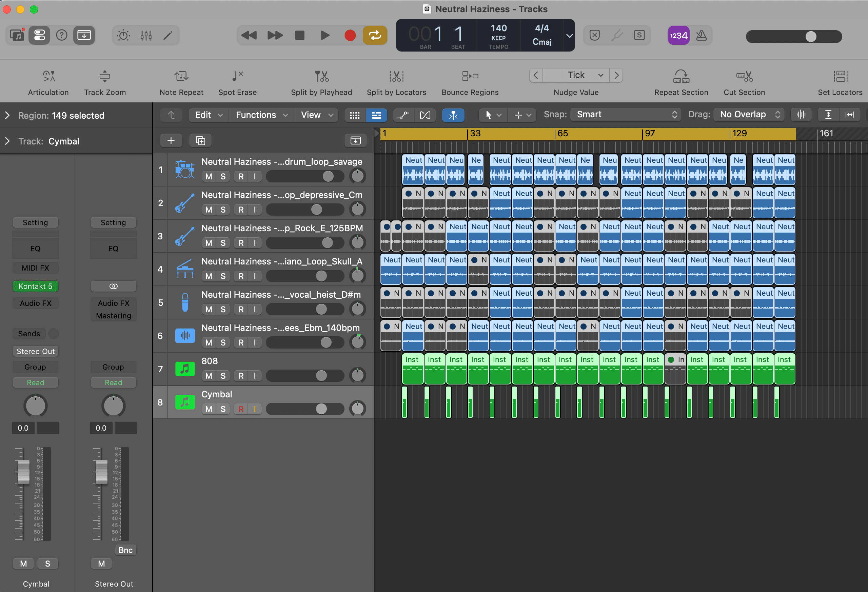Click Stereo Out output slot
This screenshot has height=592, width=868.
tap(36, 351)
